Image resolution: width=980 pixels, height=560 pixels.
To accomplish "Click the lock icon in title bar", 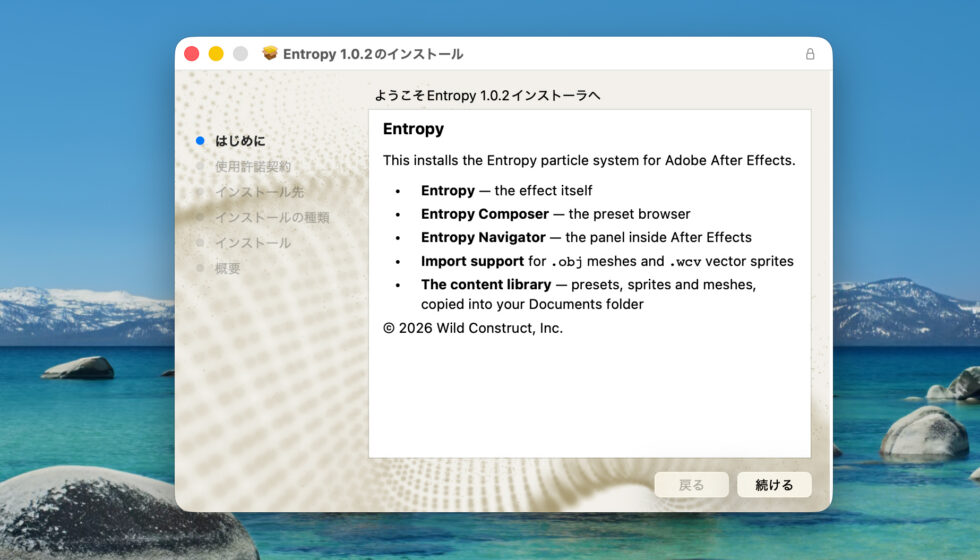I will click(810, 54).
